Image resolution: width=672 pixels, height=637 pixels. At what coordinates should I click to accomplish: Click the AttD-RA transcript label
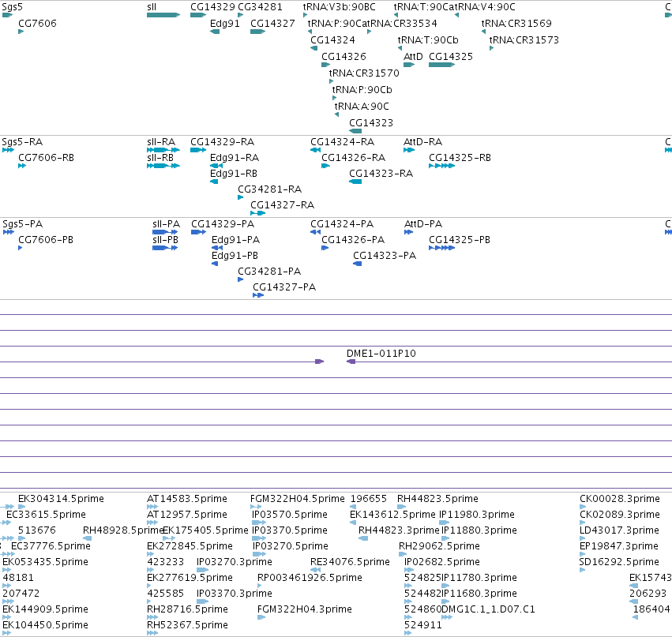point(423,142)
